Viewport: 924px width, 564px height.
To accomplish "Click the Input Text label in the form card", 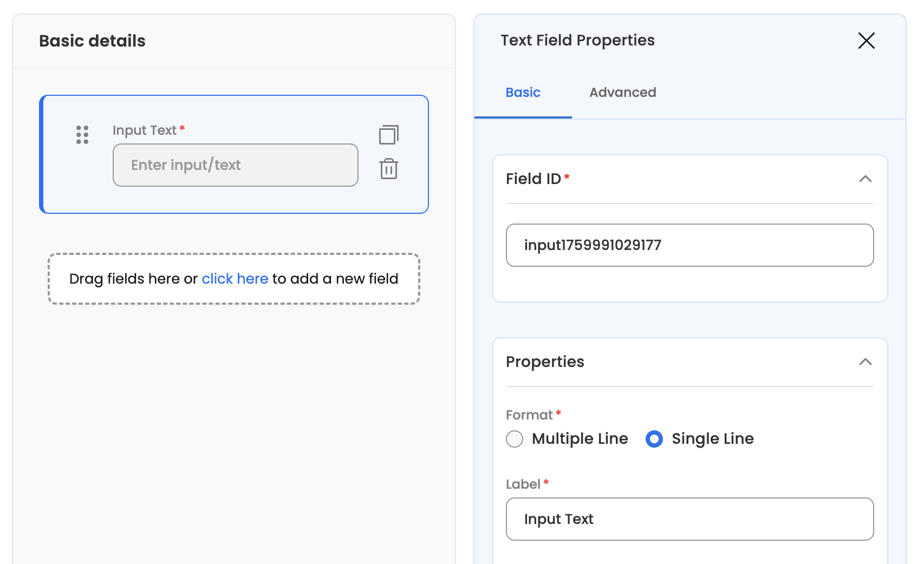I will tap(145, 130).
